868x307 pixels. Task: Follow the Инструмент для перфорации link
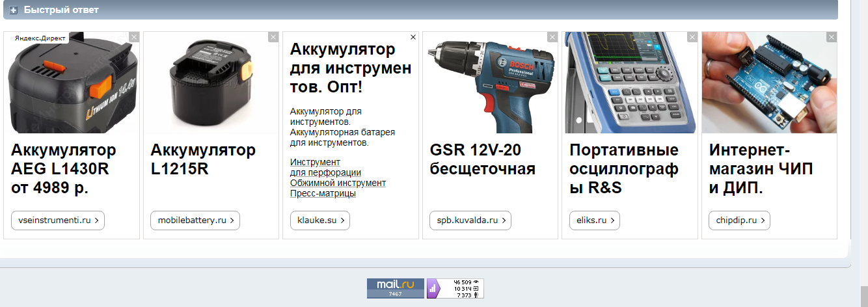click(x=325, y=167)
